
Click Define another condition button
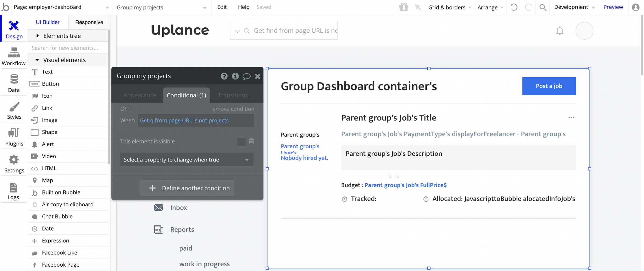[187, 188]
